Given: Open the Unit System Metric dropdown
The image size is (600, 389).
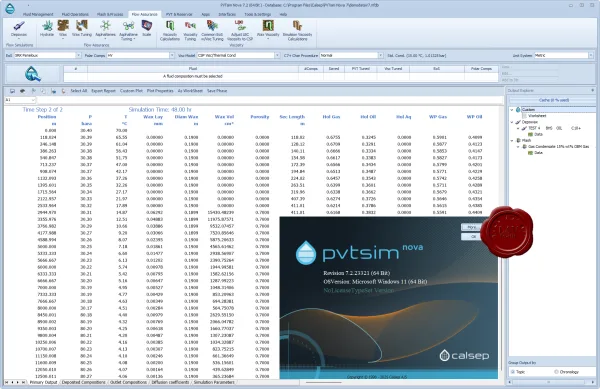Looking at the screenshot, I should click(591, 55).
